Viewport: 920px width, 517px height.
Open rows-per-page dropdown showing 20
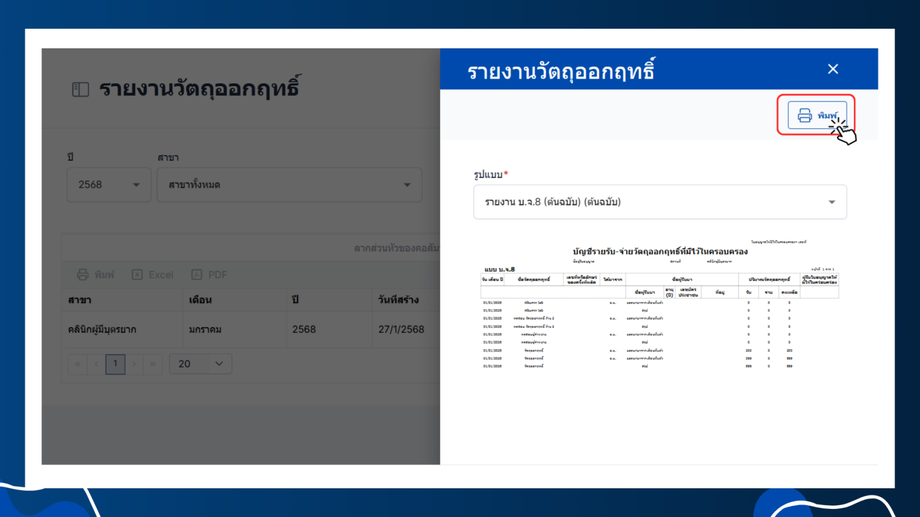[200, 364]
